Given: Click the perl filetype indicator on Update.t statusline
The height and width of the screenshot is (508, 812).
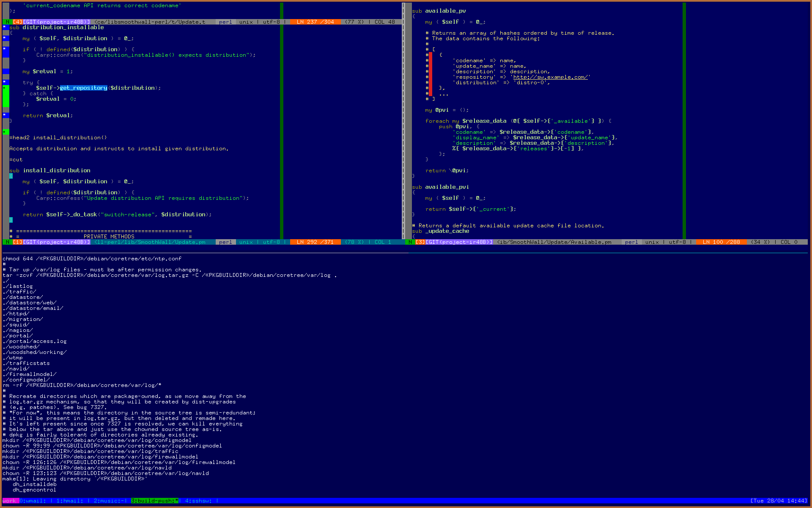Looking at the screenshot, I should tap(225, 22).
